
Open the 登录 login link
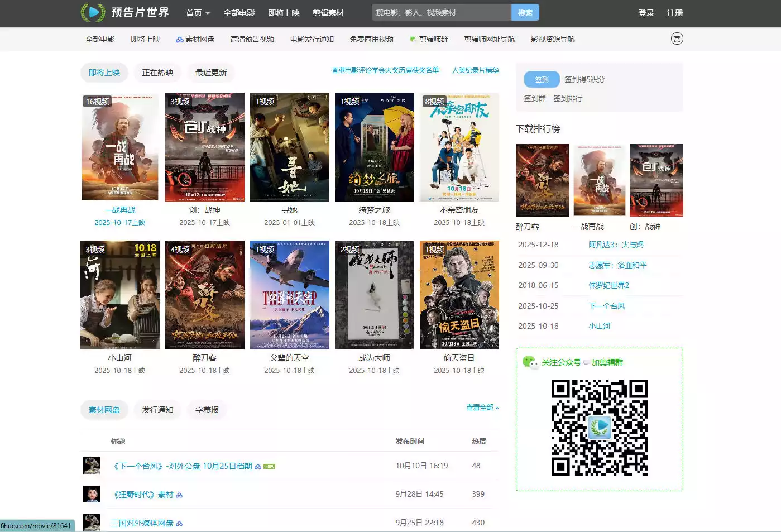pyautogui.click(x=646, y=13)
